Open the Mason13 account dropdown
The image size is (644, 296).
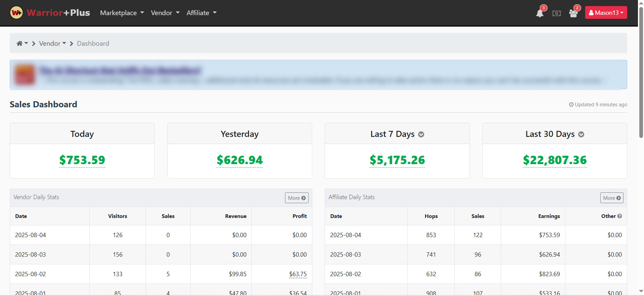point(606,12)
